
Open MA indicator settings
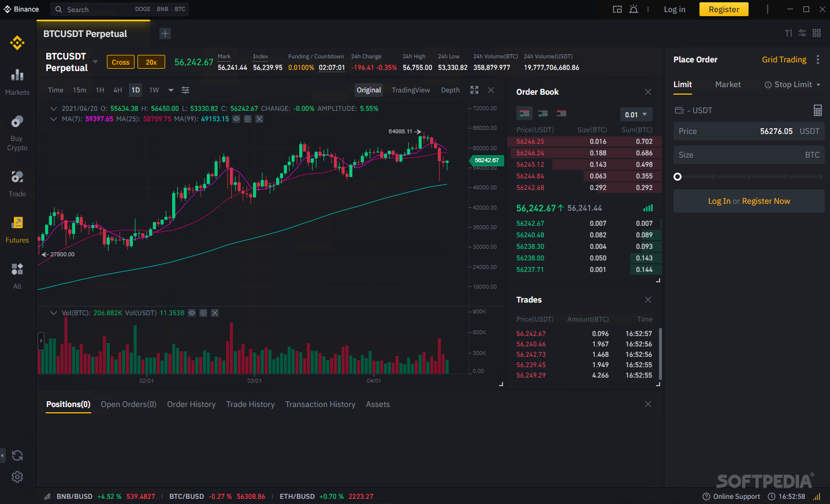(x=248, y=119)
